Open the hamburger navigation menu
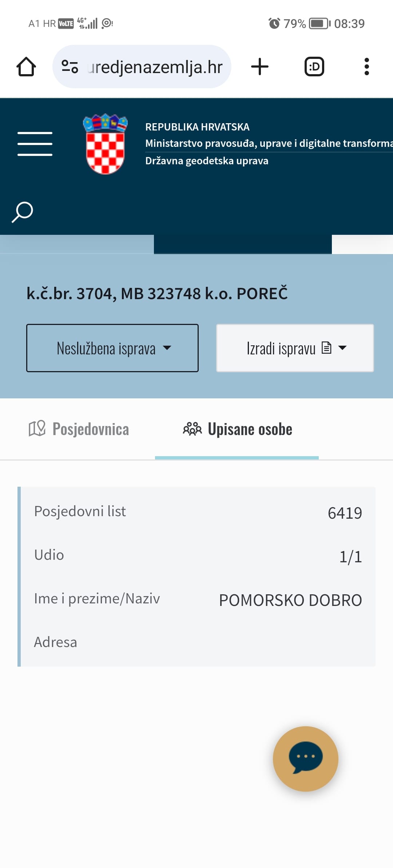The image size is (393, 868). [x=35, y=144]
